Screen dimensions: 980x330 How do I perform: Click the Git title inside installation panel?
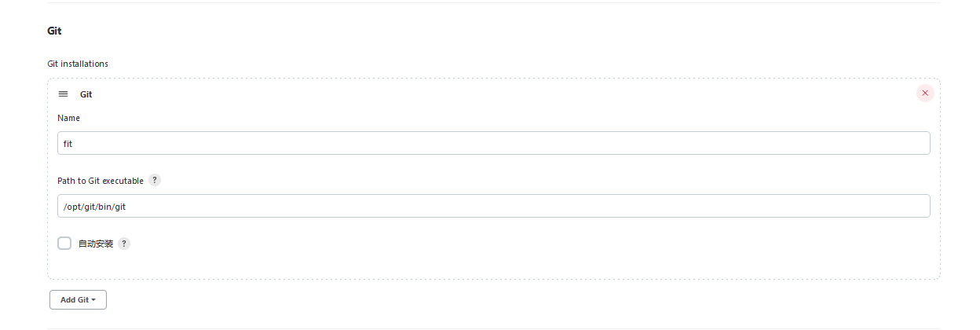(86, 94)
